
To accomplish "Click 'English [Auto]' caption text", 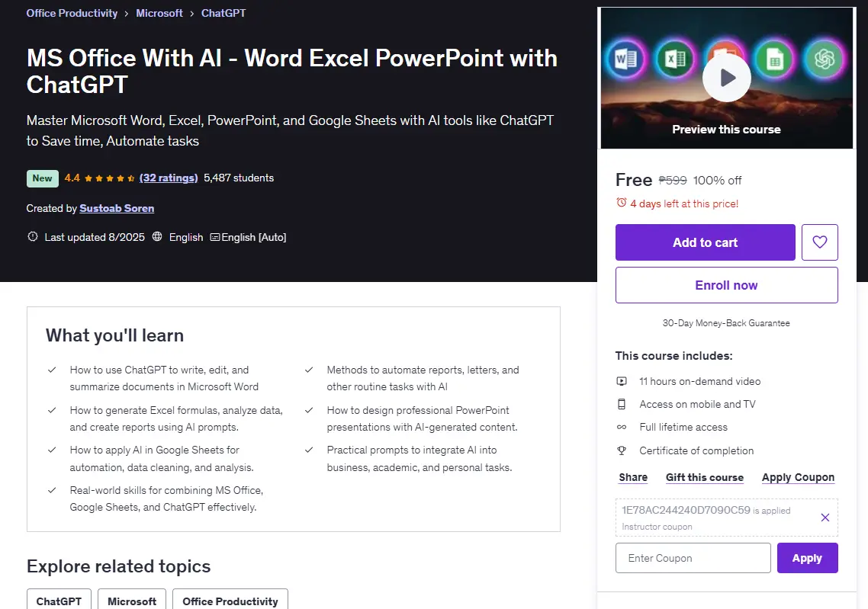I will pos(253,237).
